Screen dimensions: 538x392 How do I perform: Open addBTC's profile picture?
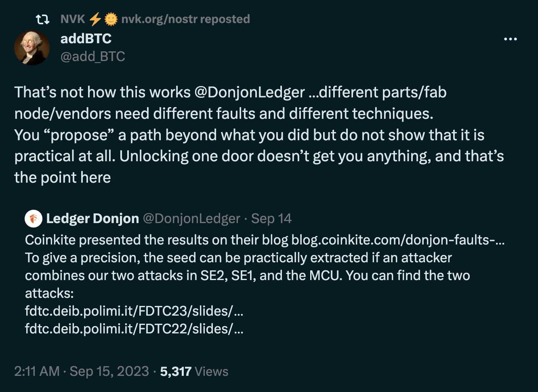(x=32, y=48)
